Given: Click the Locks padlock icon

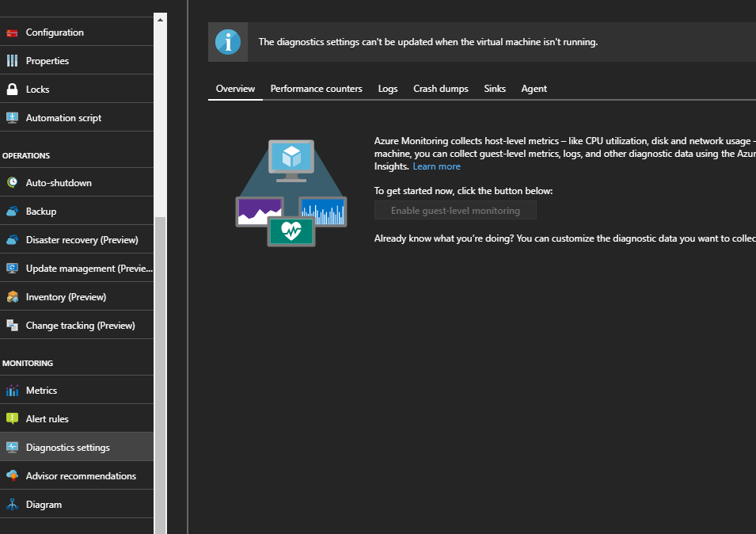Looking at the screenshot, I should pos(12,90).
